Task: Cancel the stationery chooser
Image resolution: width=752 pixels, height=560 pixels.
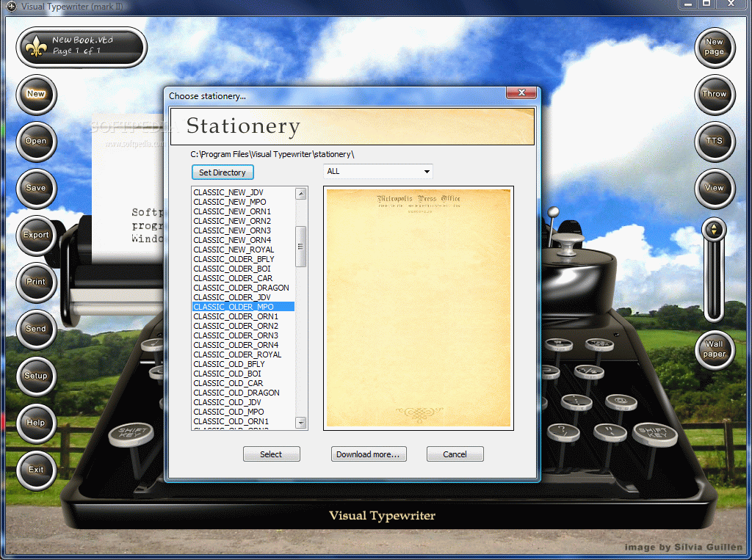Action: click(455, 454)
